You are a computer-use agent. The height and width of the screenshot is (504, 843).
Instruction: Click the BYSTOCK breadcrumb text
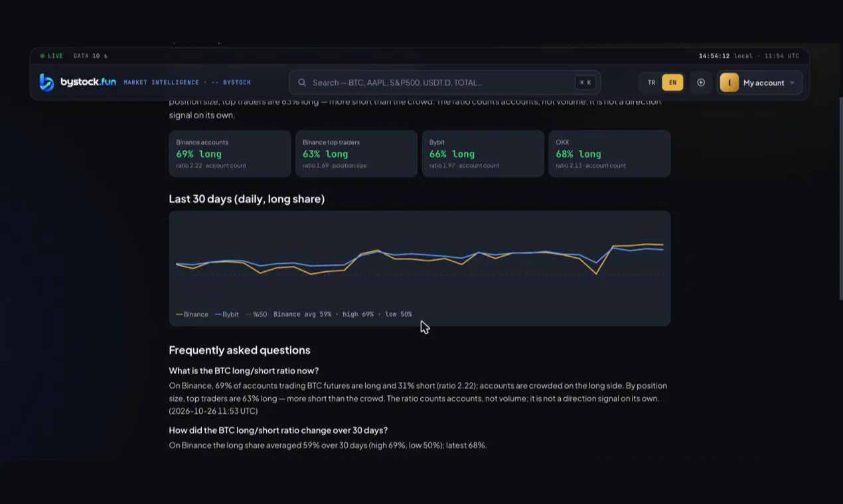(237, 83)
